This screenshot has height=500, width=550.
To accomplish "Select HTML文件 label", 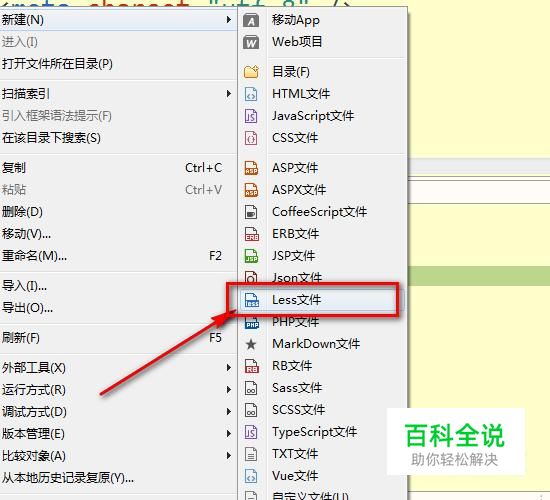I will [301, 94].
